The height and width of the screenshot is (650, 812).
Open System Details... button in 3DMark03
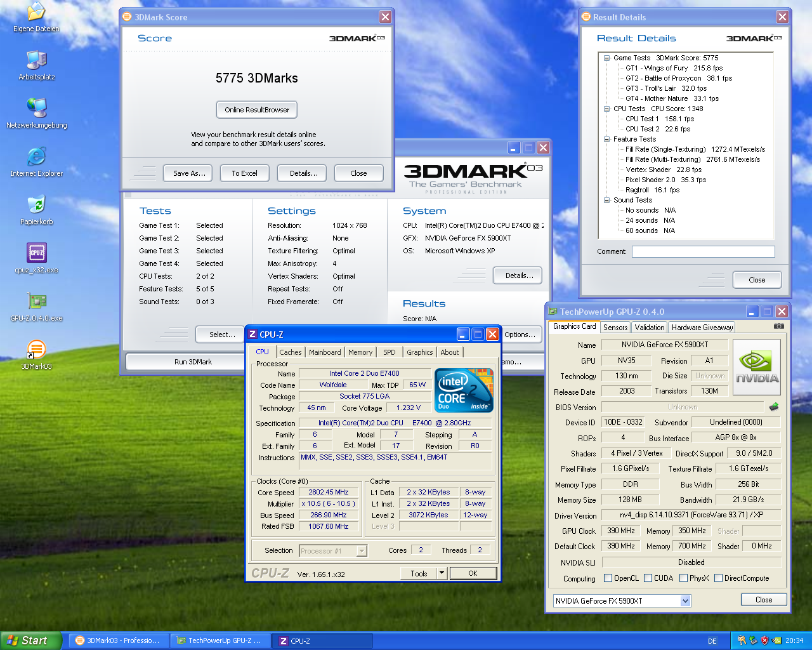tap(518, 275)
